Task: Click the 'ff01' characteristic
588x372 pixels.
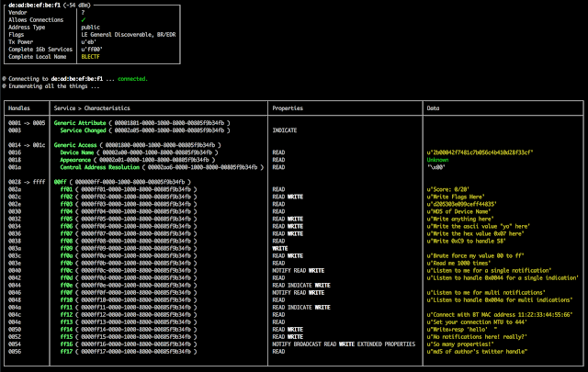Action: (66, 189)
